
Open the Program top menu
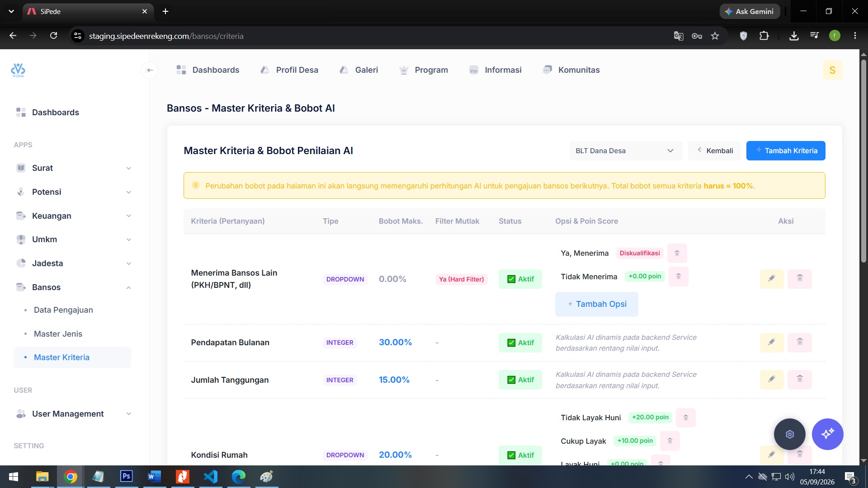click(x=424, y=70)
